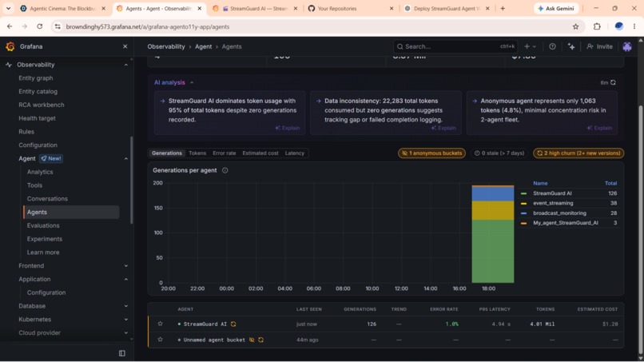This screenshot has height=362, width=644.
Task: Dock the sidebar menu icon
Action: [122, 353]
